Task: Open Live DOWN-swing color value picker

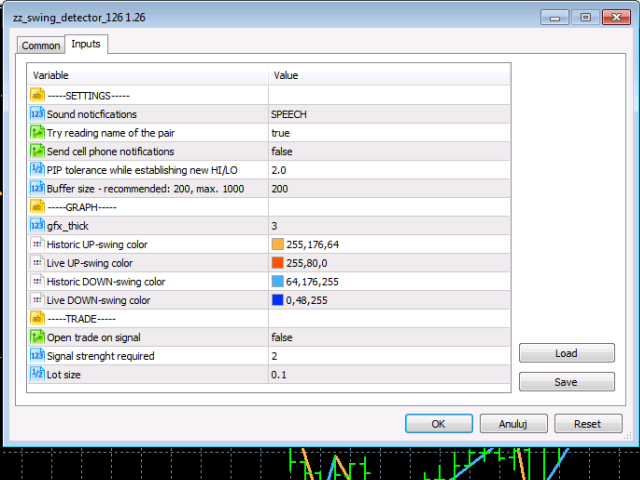Action: click(x=390, y=300)
